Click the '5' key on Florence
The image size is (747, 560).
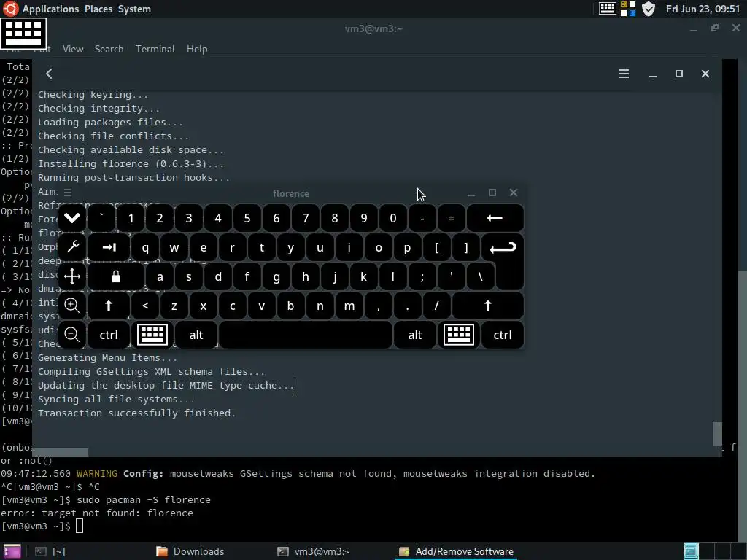tap(247, 218)
